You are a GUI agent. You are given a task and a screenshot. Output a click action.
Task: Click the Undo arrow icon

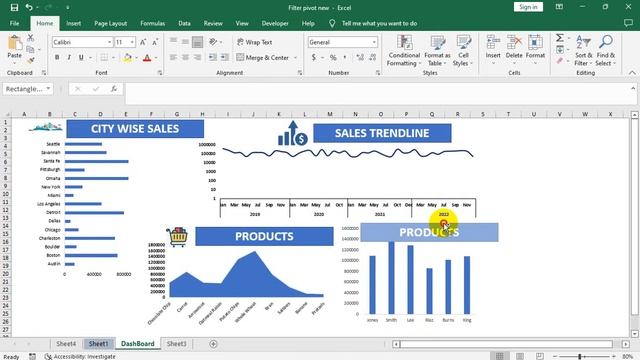pos(29,7)
